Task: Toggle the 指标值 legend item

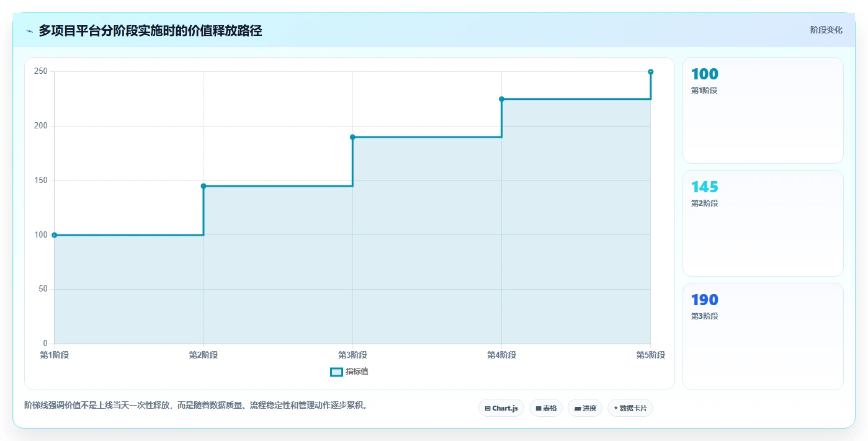Action: tap(349, 372)
